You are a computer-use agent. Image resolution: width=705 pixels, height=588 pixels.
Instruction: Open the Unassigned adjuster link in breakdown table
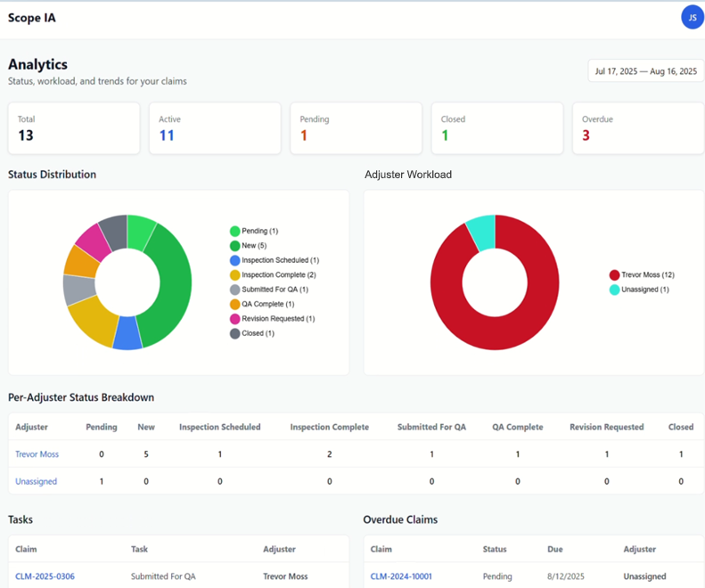36,481
